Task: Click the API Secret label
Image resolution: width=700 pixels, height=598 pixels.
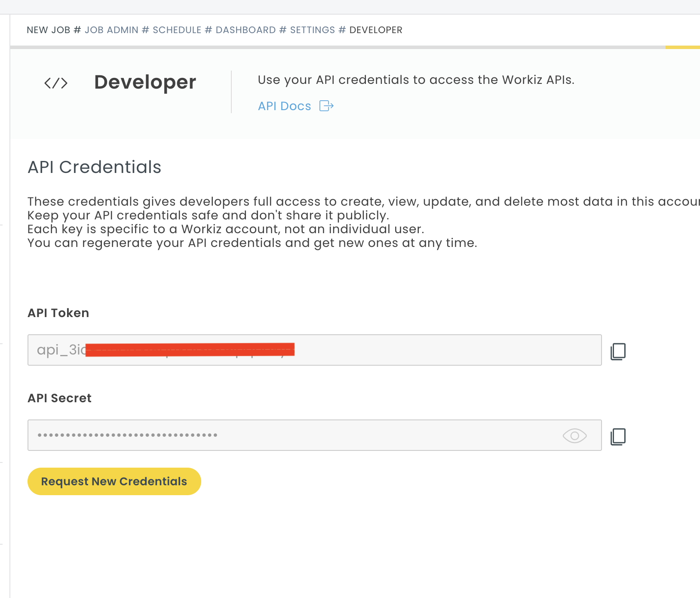Action: tap(60, 398)
